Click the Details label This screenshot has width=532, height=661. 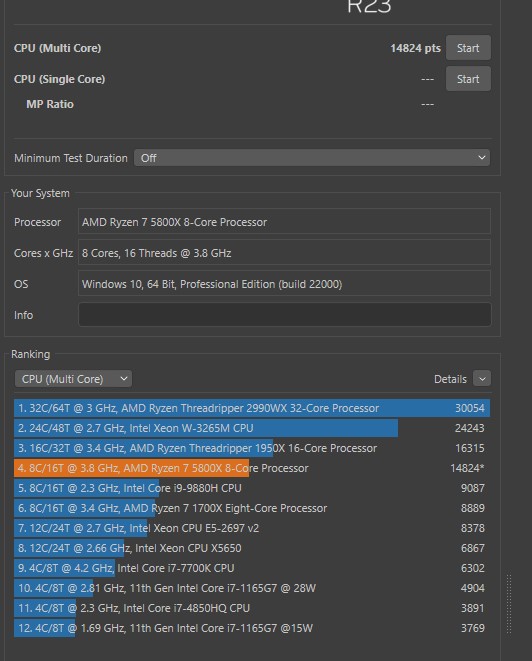tap(450, 379)
